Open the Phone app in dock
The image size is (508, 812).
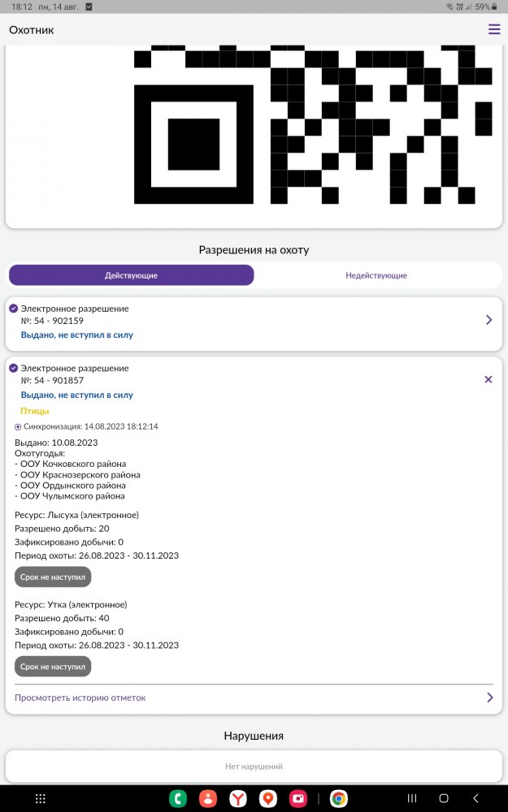[x=178, y=798]
